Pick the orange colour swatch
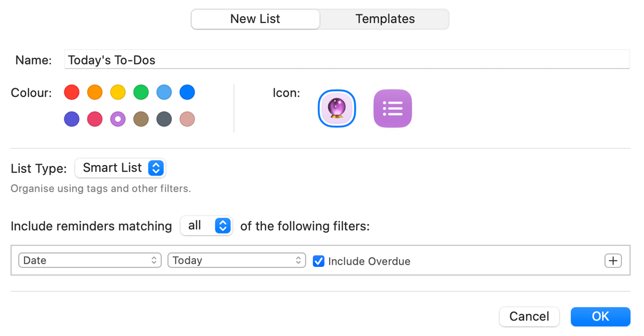 coord(95,92)
